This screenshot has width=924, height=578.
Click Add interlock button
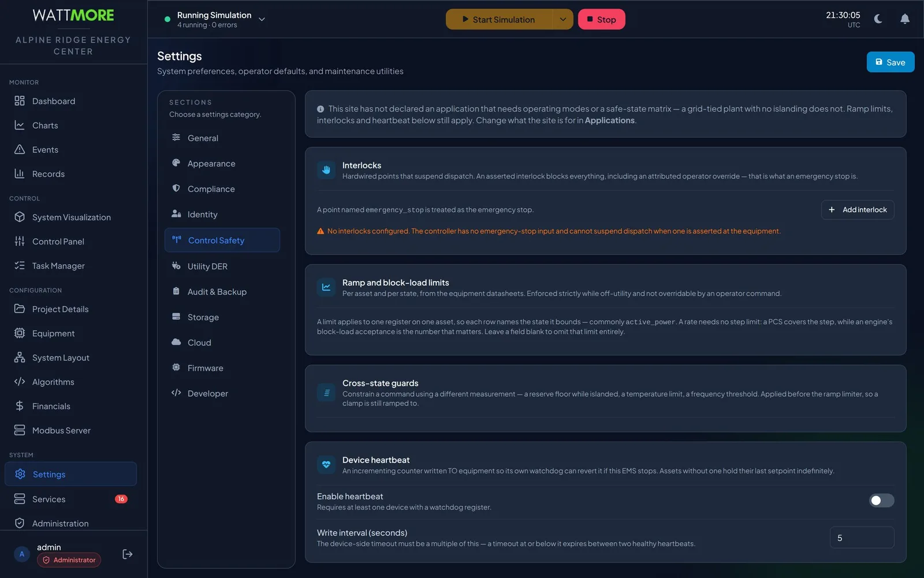click(x=858, y=210)
